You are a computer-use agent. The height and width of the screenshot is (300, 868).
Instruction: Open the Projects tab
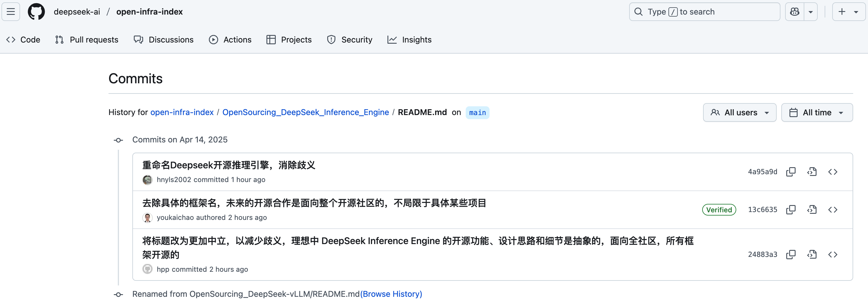[x=289, y=40]
